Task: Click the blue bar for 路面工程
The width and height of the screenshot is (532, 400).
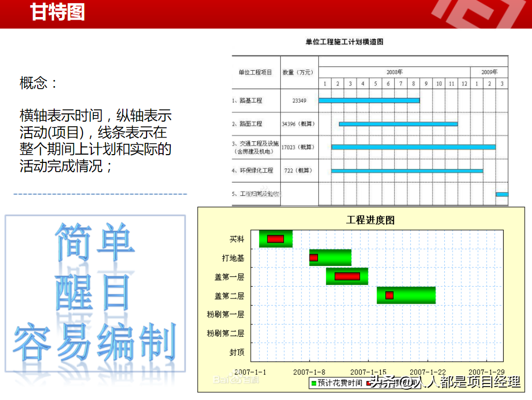Action: (398, 124)
